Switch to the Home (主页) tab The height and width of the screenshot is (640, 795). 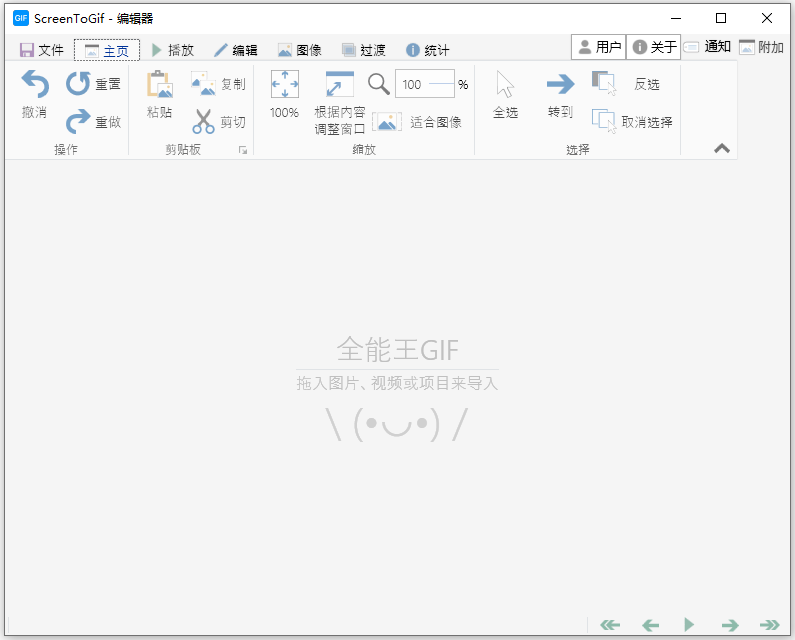coord(107,50)
